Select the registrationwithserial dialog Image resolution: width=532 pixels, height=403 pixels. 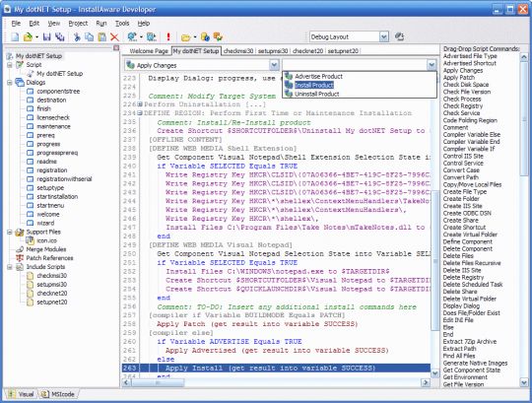(64, 178)
